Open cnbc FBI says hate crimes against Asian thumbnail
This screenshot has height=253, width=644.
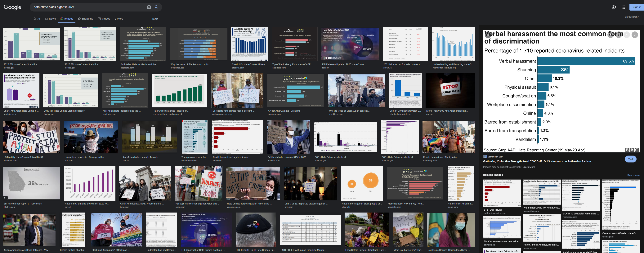pos(199,183)
